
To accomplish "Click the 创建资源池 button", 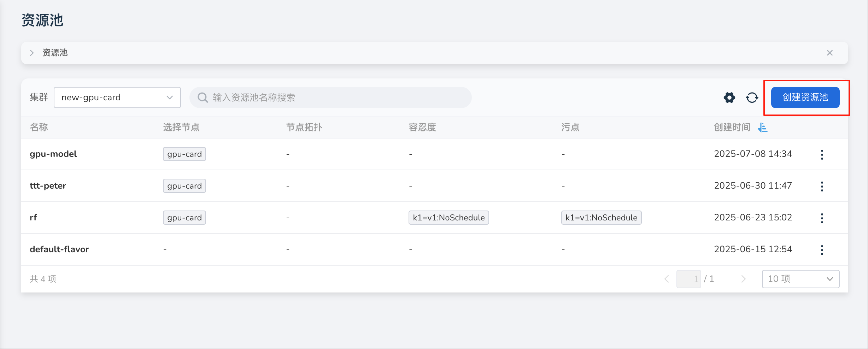I will pos(805,97).
